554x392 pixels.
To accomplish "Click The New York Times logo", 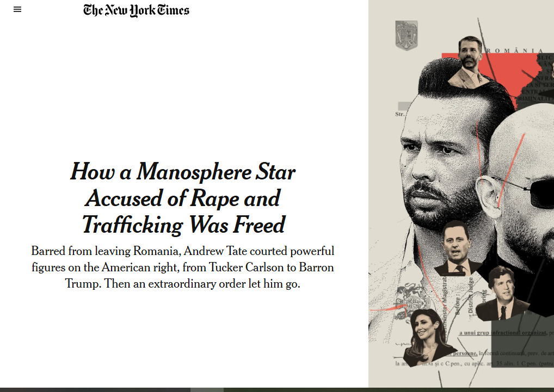I will 136,10.
